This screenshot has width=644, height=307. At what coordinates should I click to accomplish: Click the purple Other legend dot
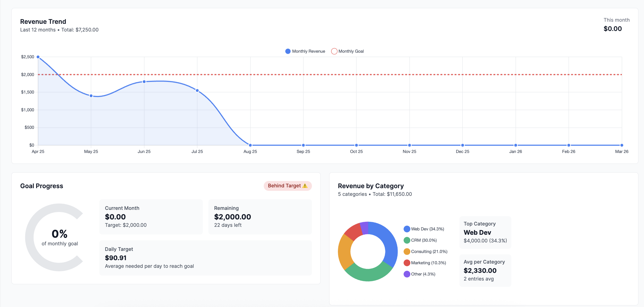click(x=407, y=274)
